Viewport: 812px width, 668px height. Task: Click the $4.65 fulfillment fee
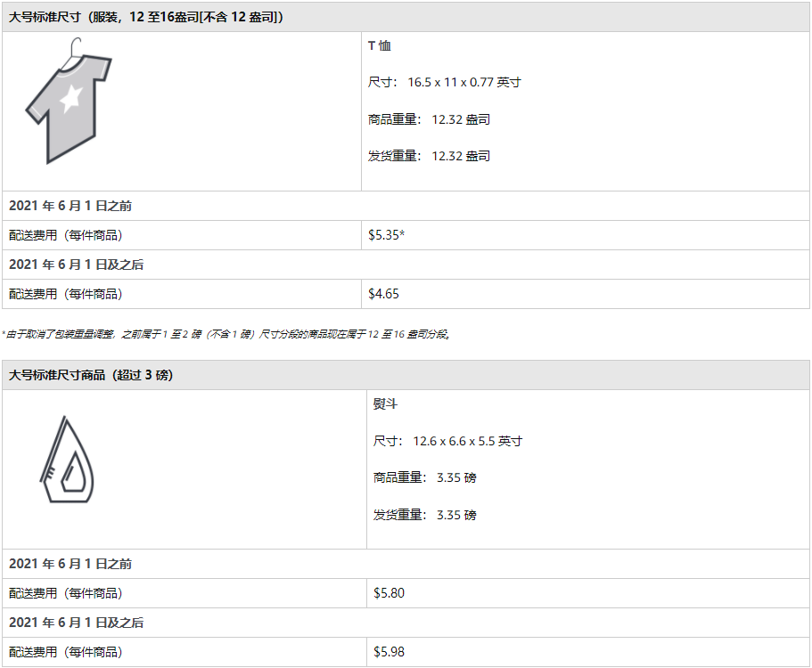[x=383, y=293]
